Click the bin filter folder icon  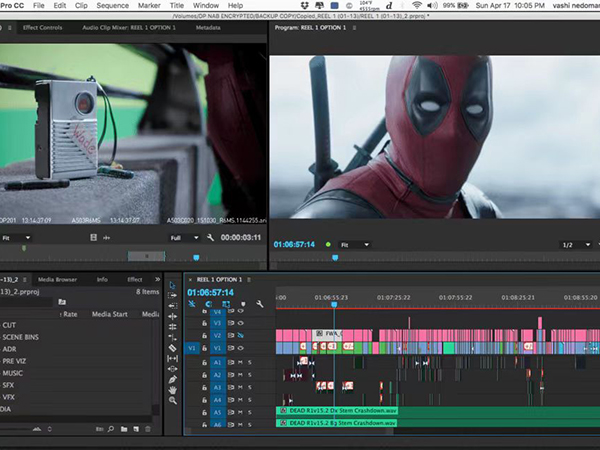[x=62, y=302]
